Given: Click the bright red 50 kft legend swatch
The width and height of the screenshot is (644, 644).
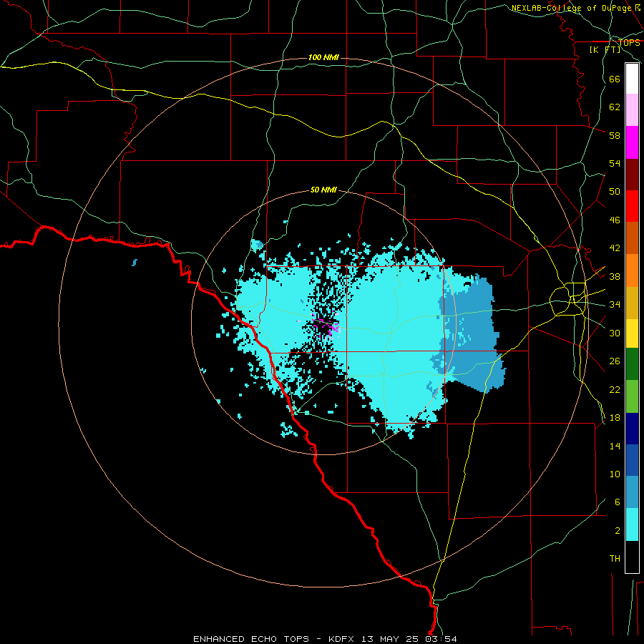Looking at the screenshot, I should (x=632, y=206).
